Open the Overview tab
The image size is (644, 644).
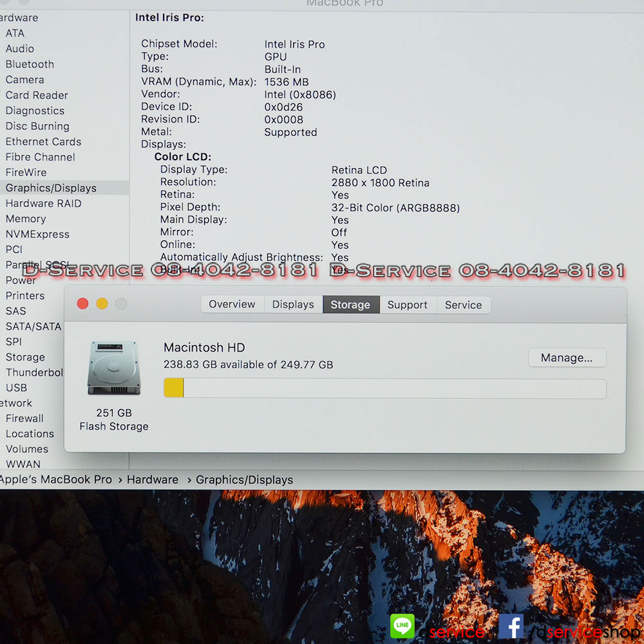[232, 305]
